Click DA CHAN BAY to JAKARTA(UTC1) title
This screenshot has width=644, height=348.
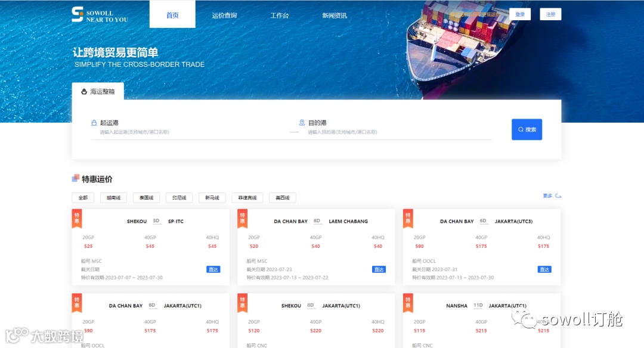155,306
